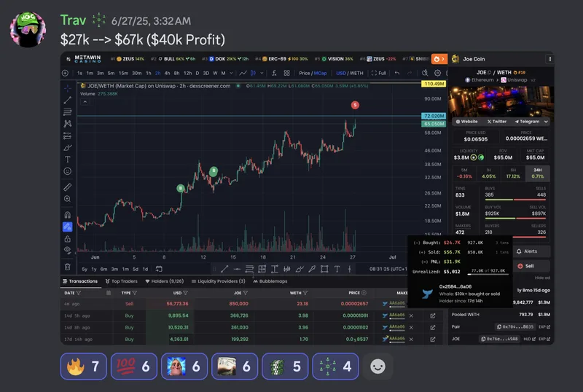The image size is (583, 392).
Task: Select the 1h timeframe
Action: [x=149, y=74]
